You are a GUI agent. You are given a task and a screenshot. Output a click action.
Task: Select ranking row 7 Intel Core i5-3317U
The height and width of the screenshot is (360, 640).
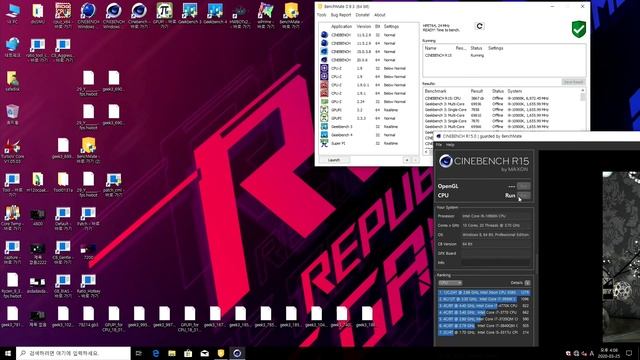[x=484, y=333]
